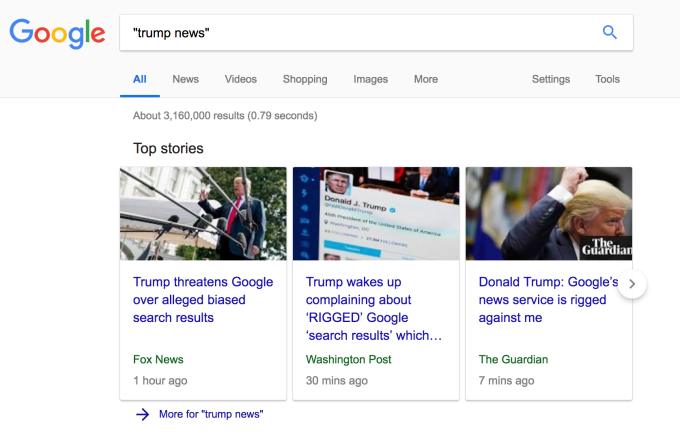This screenshot has width=680, height=438.
Task: Go to the Images tab
Action: pyautogui.click(x=370, y=79)
